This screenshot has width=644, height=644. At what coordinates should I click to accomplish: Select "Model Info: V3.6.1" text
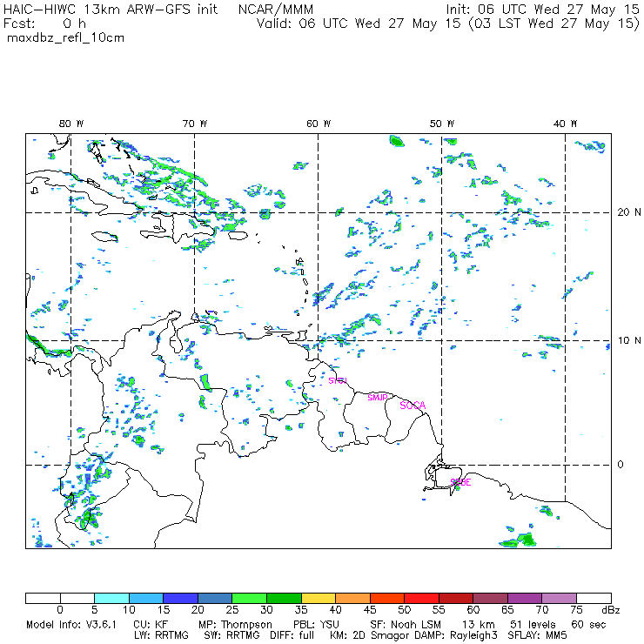(71, 625)
